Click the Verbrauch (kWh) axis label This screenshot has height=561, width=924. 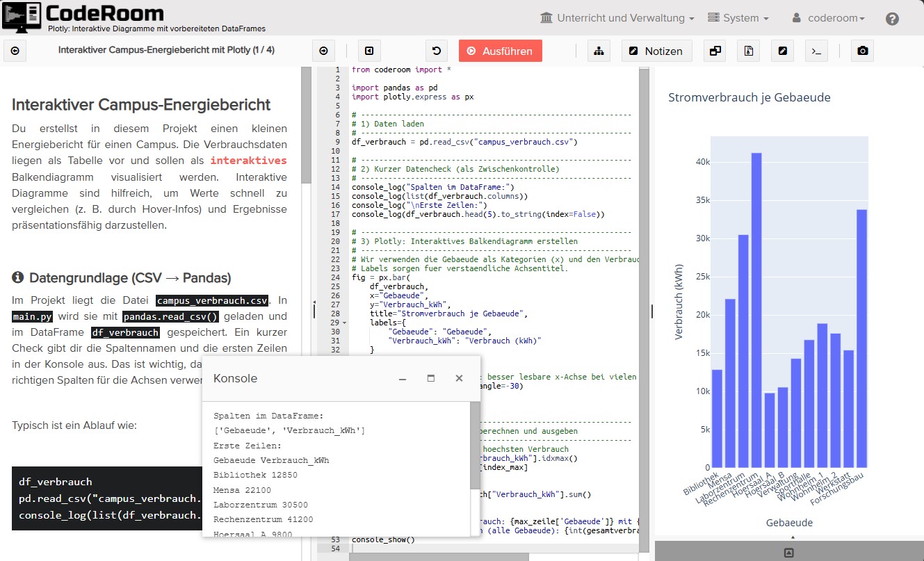pyautogui.click(x=679, y=302)
